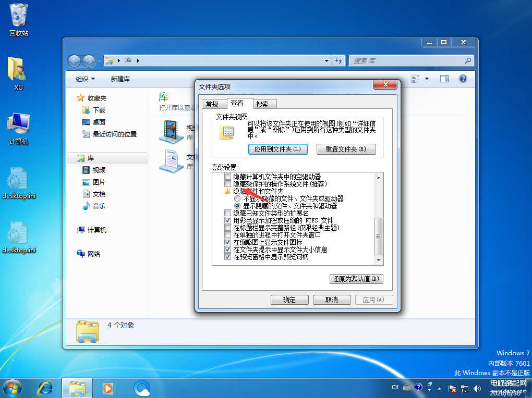
Task: Select 网络 in navigation pane
Action: tap(88, 254)
